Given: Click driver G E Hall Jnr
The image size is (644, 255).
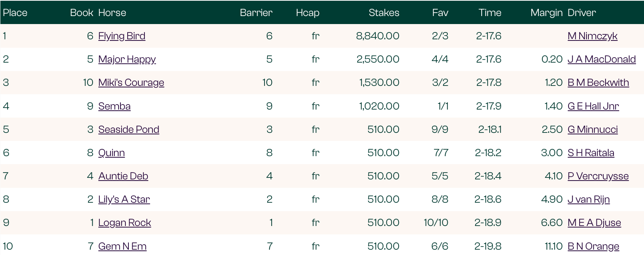Looking at the screenshot, I should click(593, 106).
